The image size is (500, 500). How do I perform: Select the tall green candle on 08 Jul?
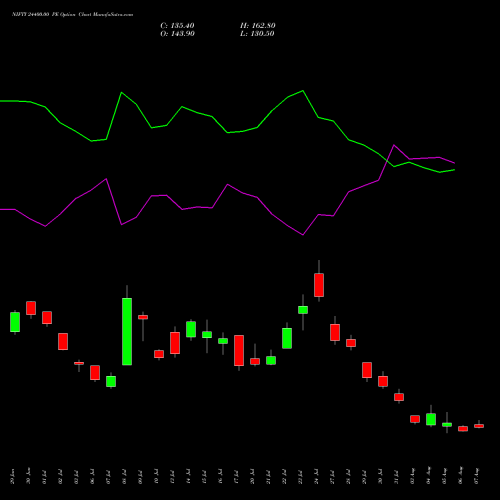(127, 331)
